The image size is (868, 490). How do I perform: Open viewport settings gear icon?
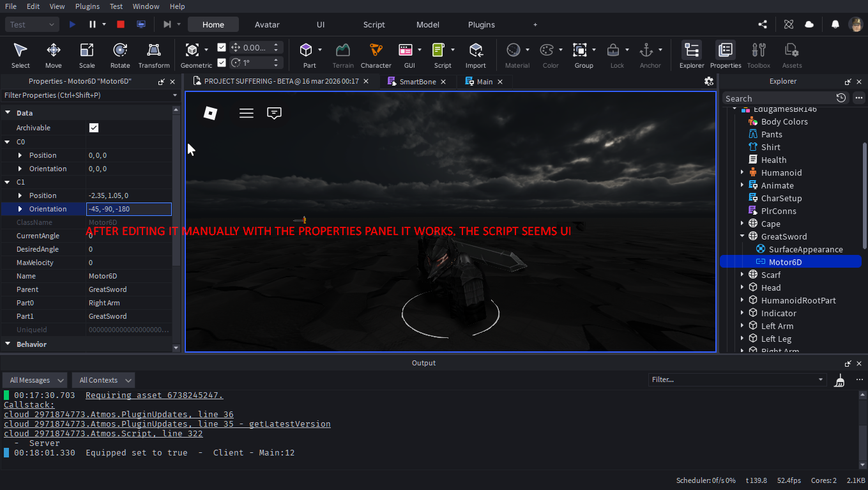coord(708,81)
